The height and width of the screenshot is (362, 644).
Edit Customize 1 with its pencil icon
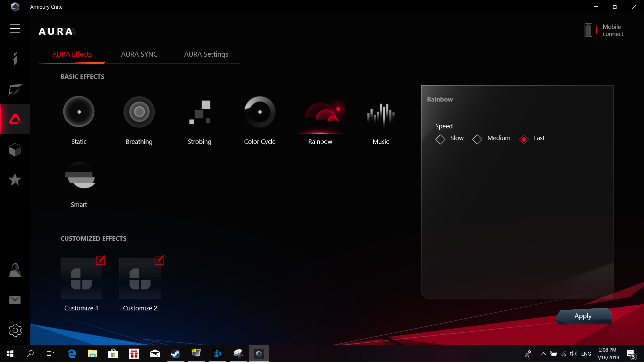(101, 260)
